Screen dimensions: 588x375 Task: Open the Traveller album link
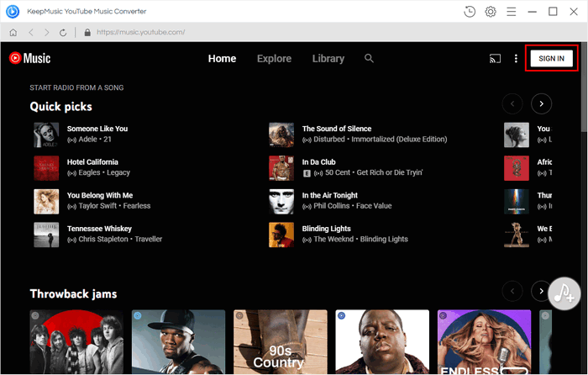pyautogui.click(x=149, y=239)
